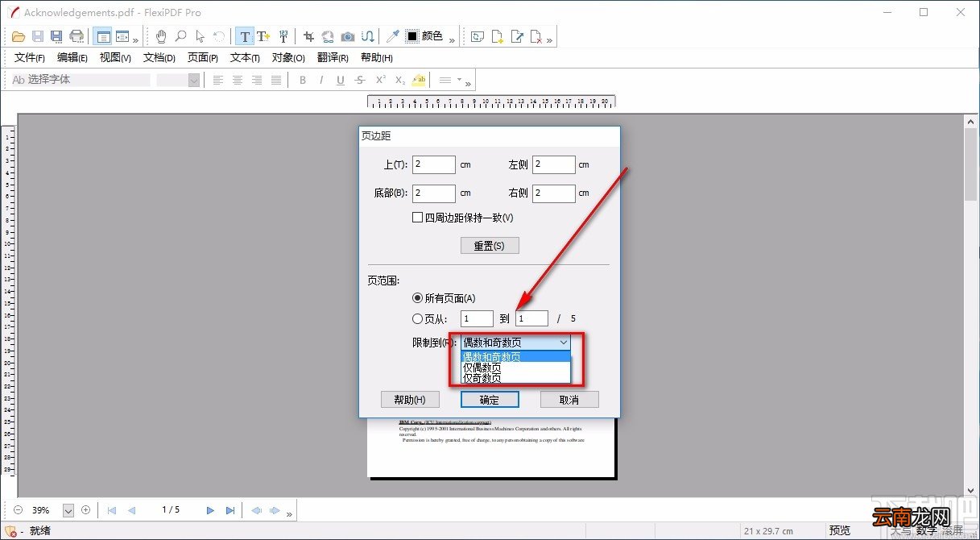Image resolution: width=980 pixels, height=540 pixels.
Task: Click the 1 / 5 page number box
Action: click(171, 510)
